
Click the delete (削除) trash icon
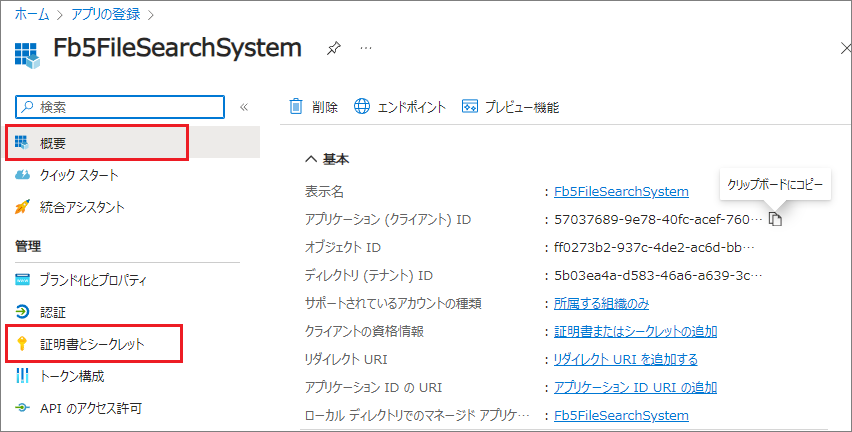click(x=296, y=107)
